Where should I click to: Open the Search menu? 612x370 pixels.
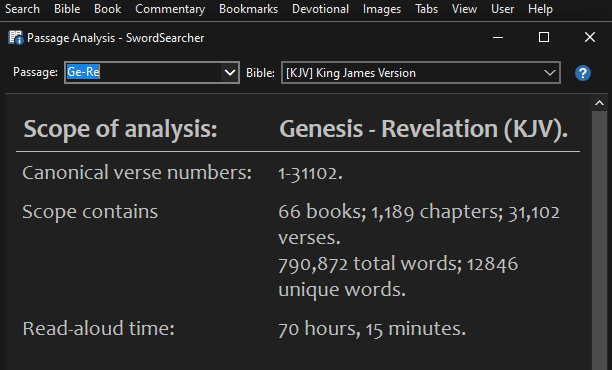pos(22,9)
